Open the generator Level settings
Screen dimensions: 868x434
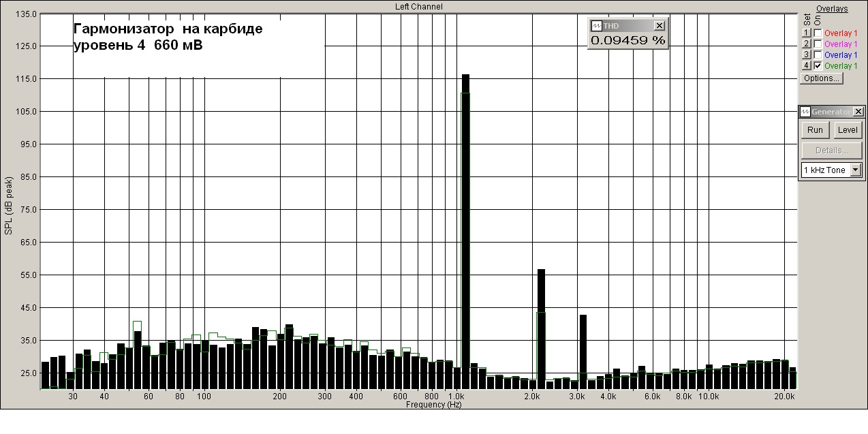[x=848, y=130]
